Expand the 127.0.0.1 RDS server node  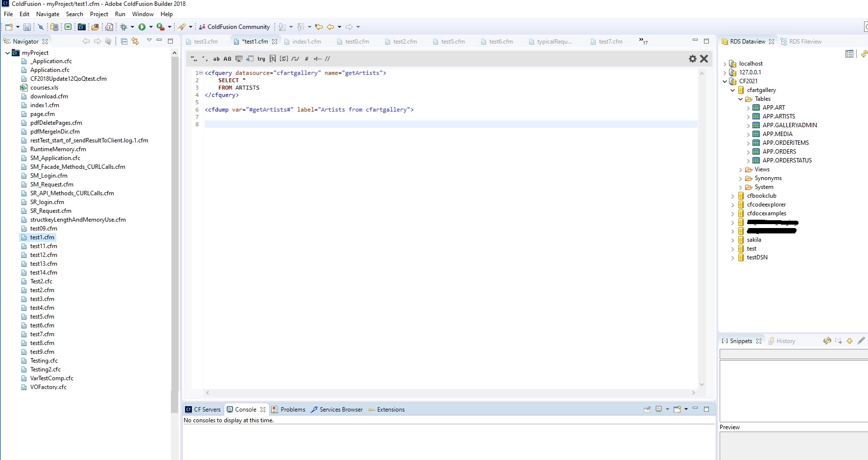pos(725,73)
